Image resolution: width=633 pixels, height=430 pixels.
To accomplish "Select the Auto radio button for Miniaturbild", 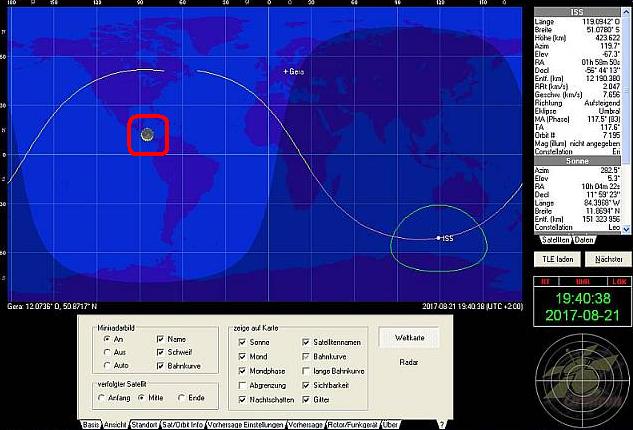I will point(106,366).
